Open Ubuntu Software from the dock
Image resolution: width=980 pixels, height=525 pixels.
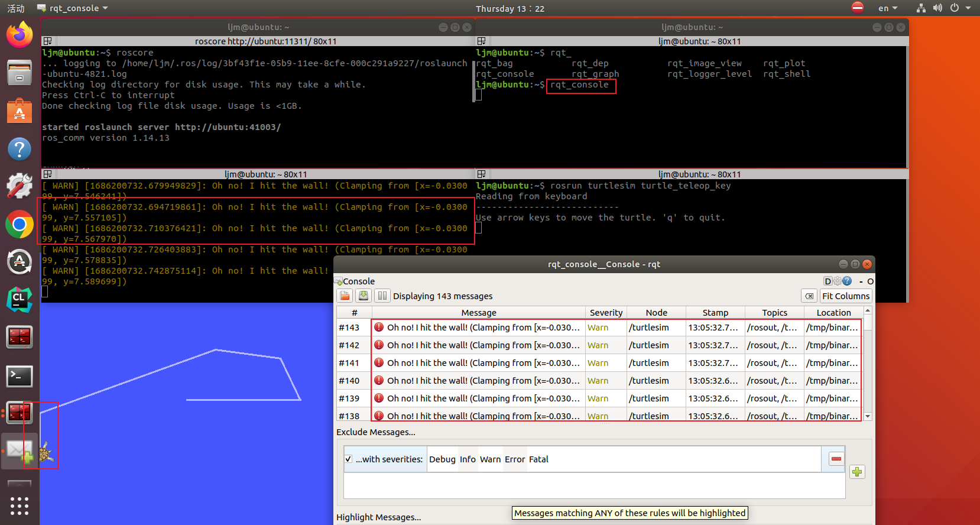[20, 111]
